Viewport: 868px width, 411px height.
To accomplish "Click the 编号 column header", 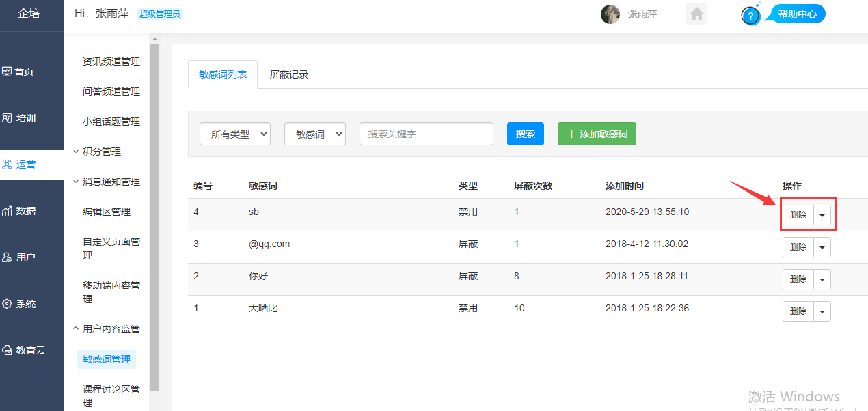I will pos(203,186).
